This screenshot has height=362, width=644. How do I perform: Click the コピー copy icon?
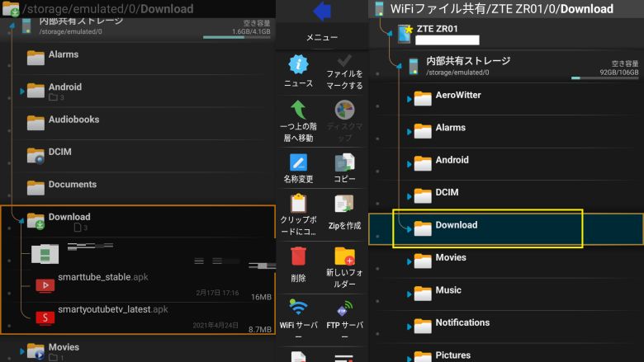pos(344,162)
